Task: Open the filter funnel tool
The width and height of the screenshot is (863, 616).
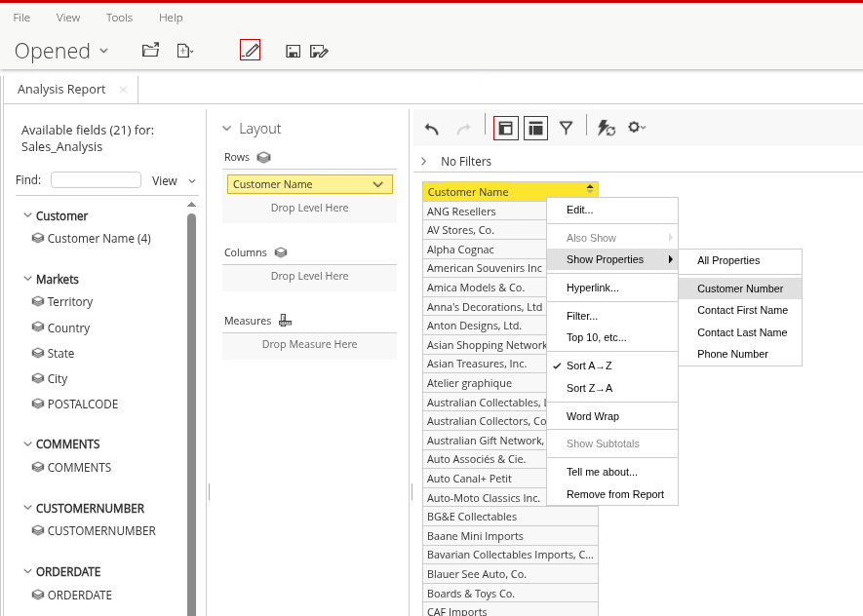Action: click(x=566, y=128)
